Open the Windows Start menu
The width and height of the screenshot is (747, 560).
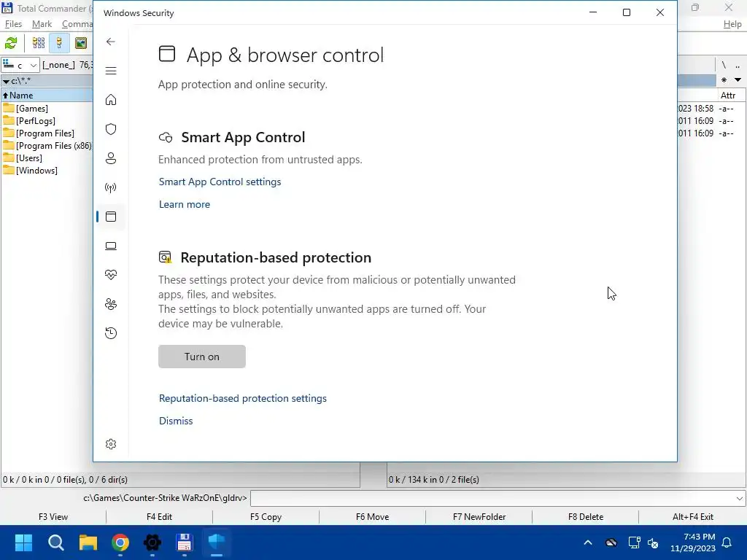point(23,542)
